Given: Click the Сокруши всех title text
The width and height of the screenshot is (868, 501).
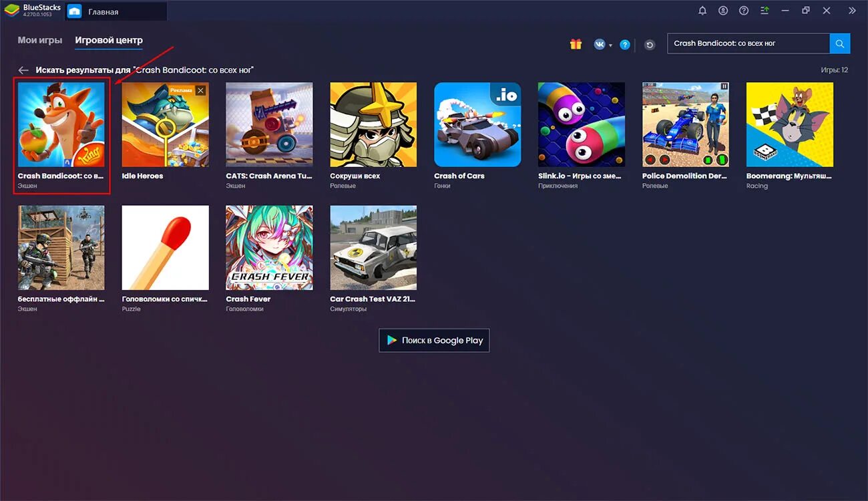Looking at the screenshot, I should 355,176.
